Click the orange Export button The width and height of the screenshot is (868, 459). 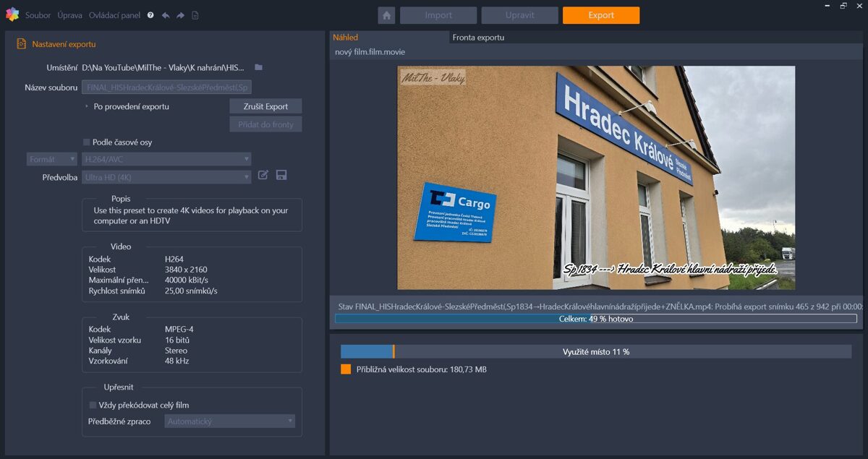coord(600,14)
